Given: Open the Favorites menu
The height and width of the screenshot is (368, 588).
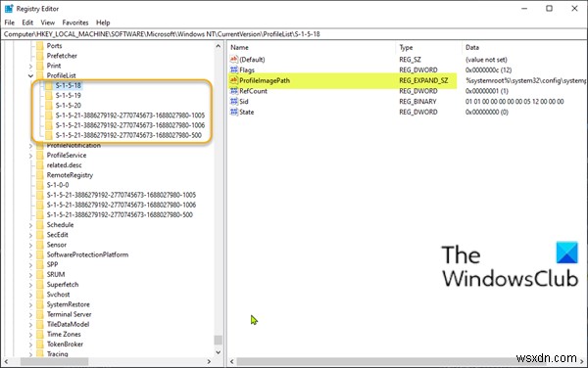Looking at the screenshot, I should coord(75,23).
